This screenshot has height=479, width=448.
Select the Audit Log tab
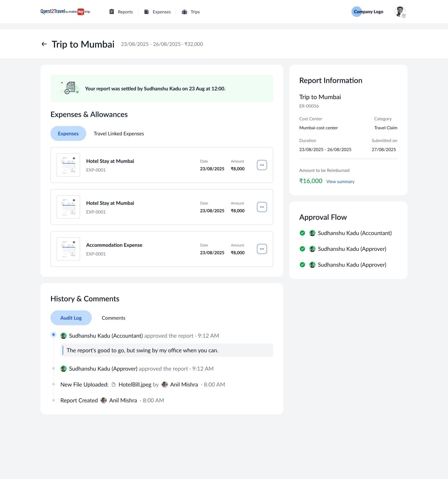click(x=71, y=318)
